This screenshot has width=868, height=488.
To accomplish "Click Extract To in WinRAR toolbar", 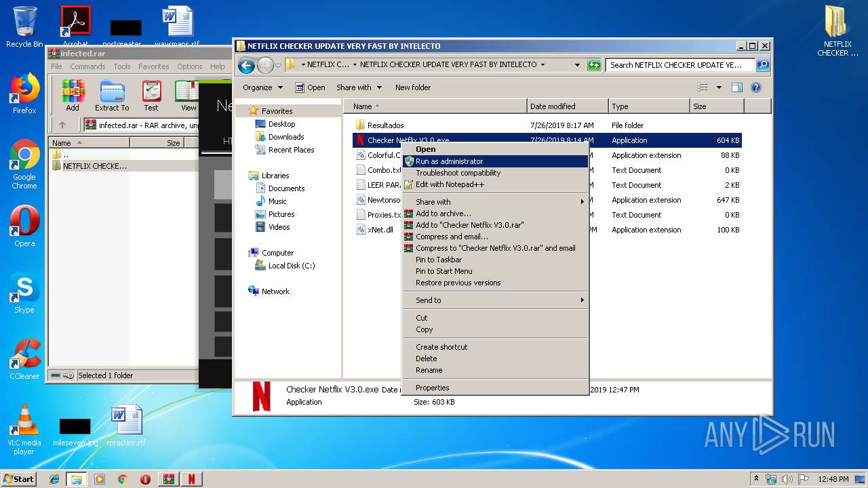I will (x=112, y=96).
